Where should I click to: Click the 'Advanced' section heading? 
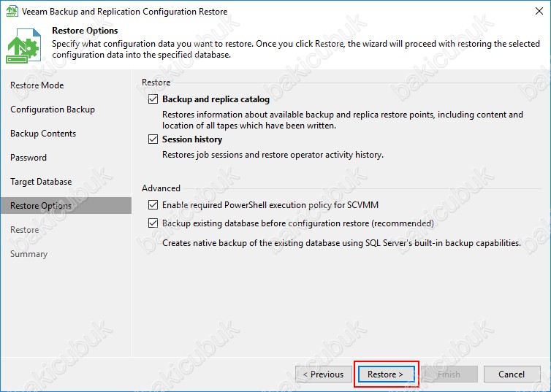point(161,188)
